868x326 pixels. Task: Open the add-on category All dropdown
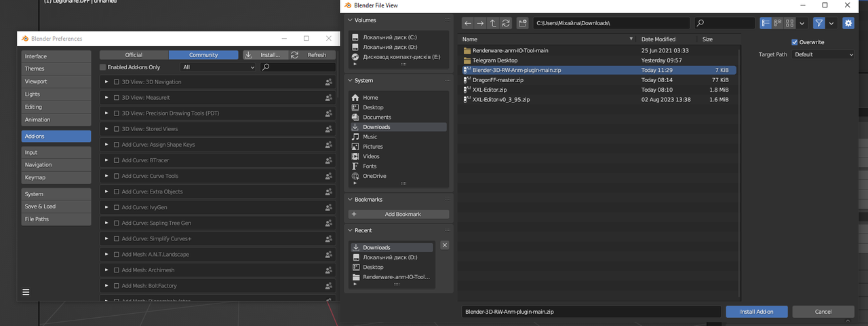tap(218, 67)
